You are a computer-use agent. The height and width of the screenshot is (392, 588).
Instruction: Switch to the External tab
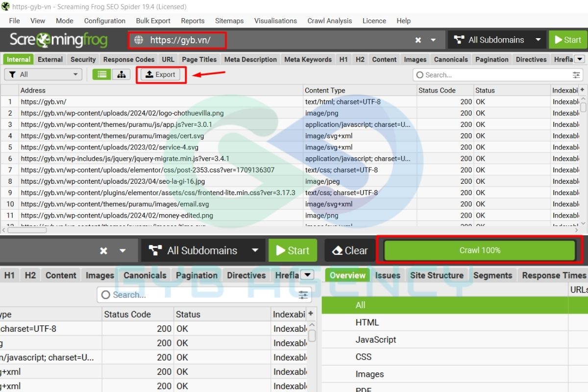[x=50, y=59]
